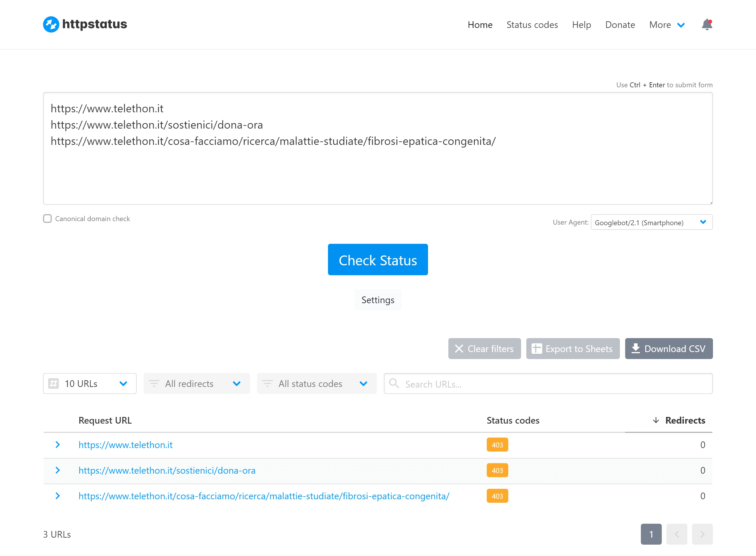Open the All redirects filter

[197, 383]
